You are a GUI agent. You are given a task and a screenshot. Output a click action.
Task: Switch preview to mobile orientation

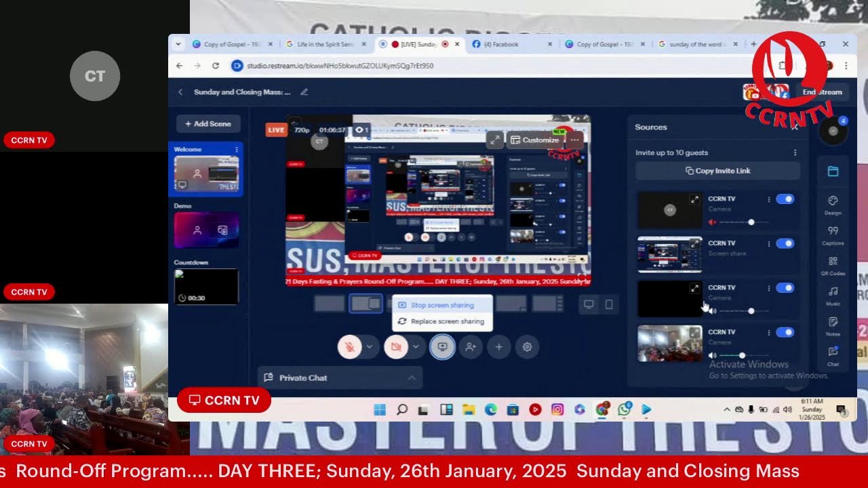tap(609, 304)
